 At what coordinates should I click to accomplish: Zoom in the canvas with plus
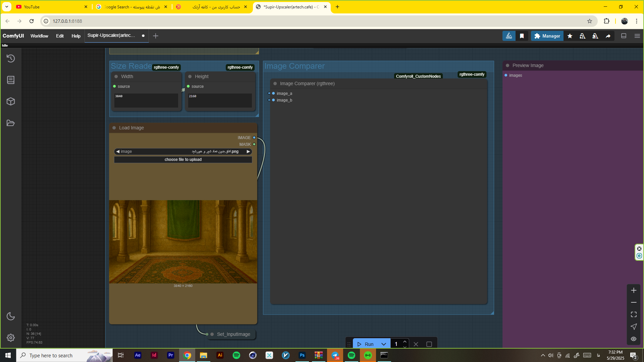click(x=634, y=290)
